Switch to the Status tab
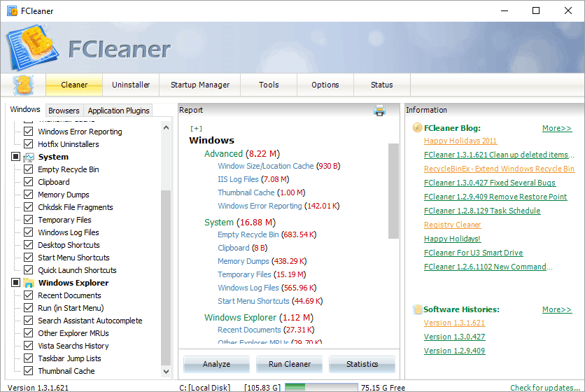 pyautogui.click(x=382, y=85)
